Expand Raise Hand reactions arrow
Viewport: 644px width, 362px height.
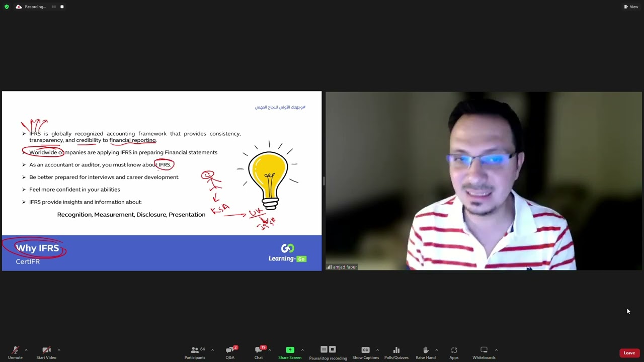(x=436, y=350)
